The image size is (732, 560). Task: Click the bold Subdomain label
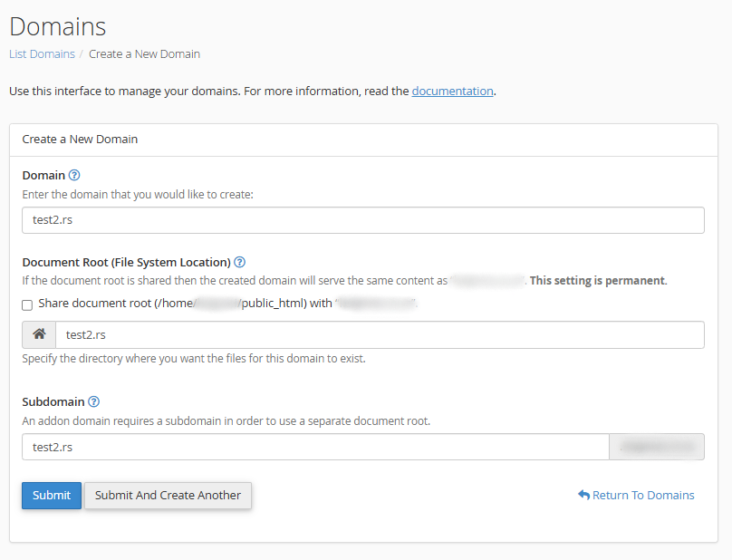coord(53,401)
